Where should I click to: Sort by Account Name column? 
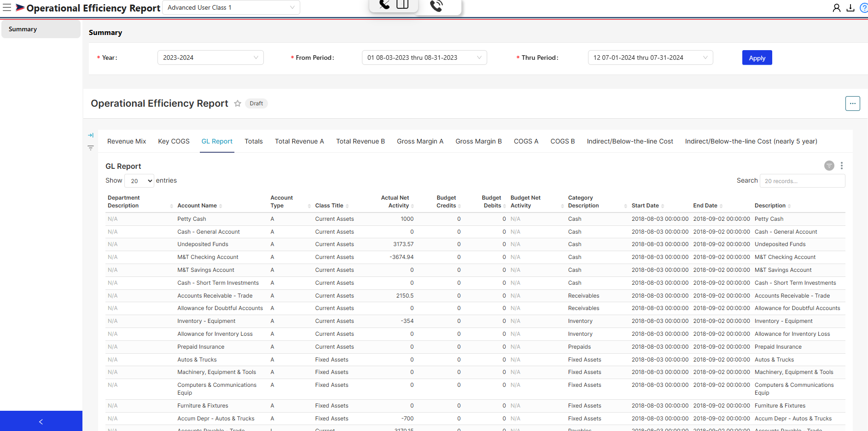coord(221,206)
